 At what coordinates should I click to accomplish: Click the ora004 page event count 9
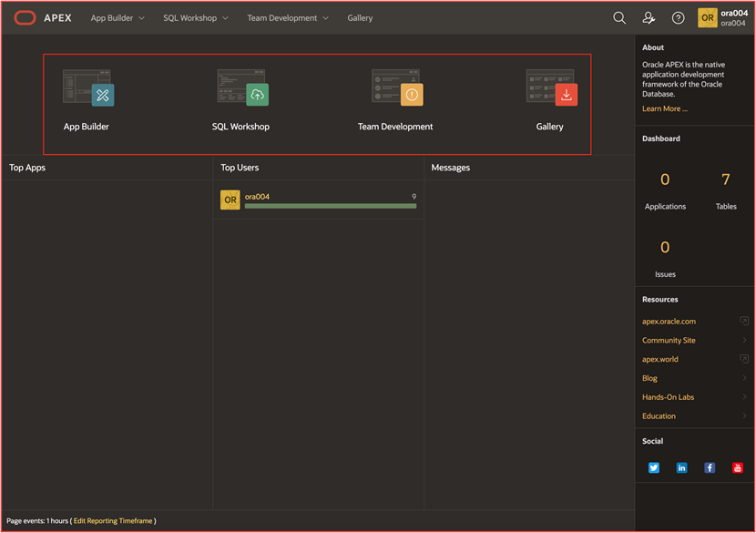click(x=414, y=196)
